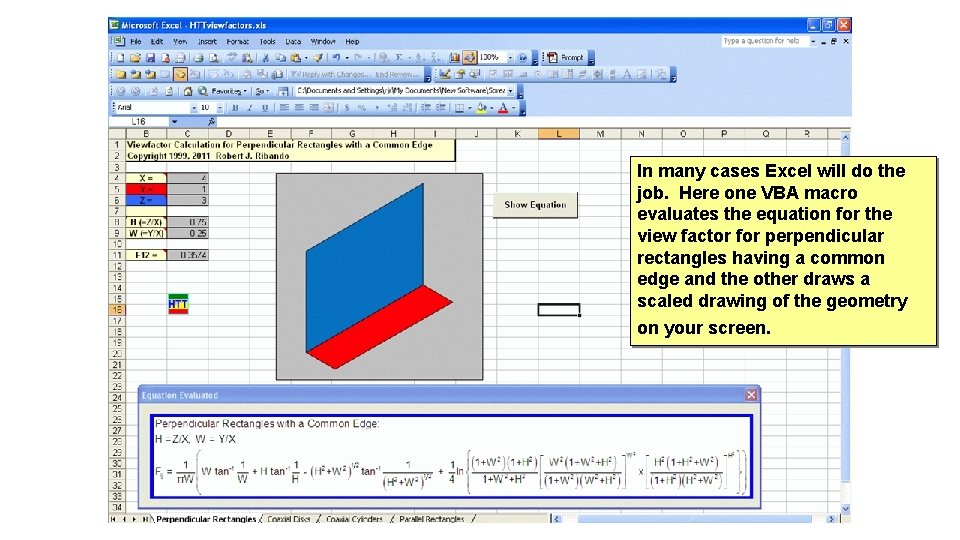Screen dimensions: 960x540
Task: Switch to Coaxial Discs sheet tab
Action: click(288, 519)
